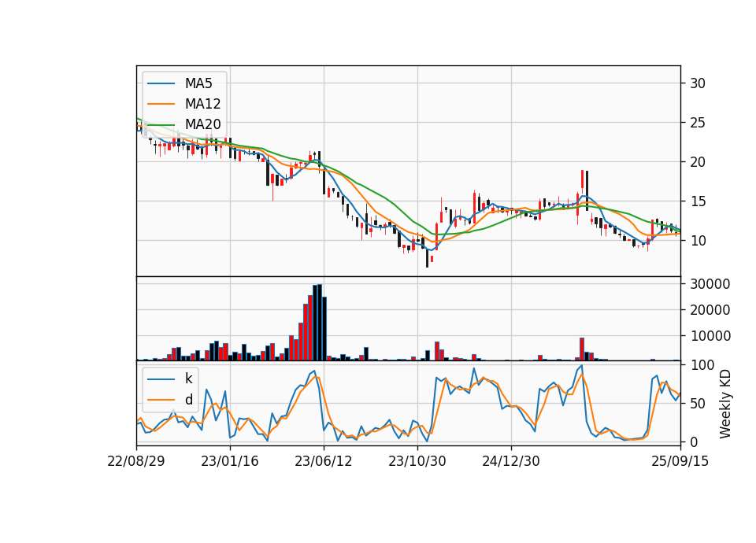Click the Weekly KD axis label
The height and width of the screenshot is (543, 756).
724,404
